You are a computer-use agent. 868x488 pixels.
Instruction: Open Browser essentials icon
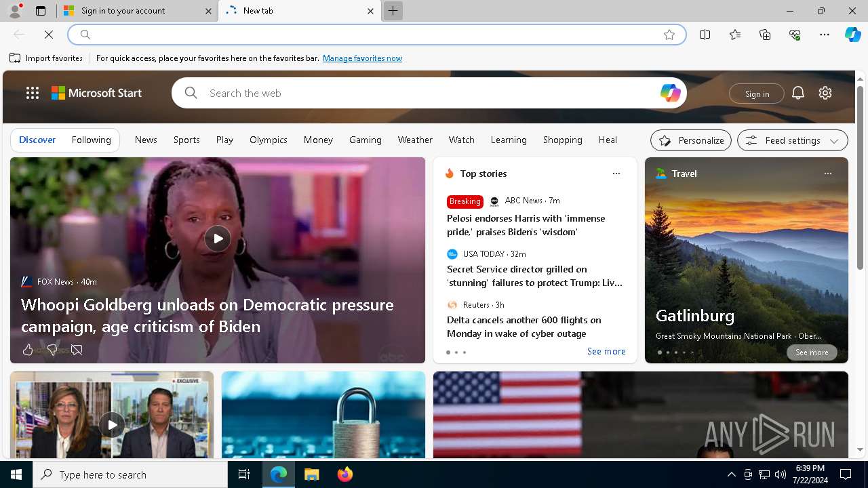pos(795,35)
